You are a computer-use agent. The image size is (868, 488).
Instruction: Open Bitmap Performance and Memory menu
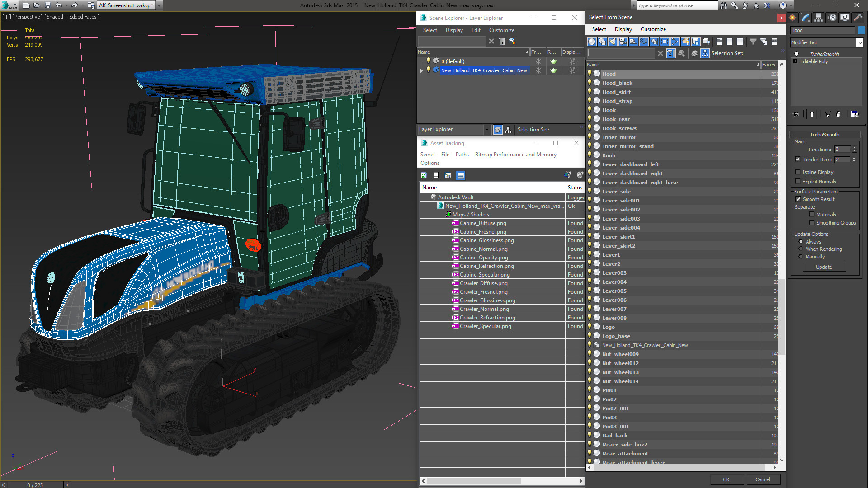pyautogui.click(x=515, y=155)
